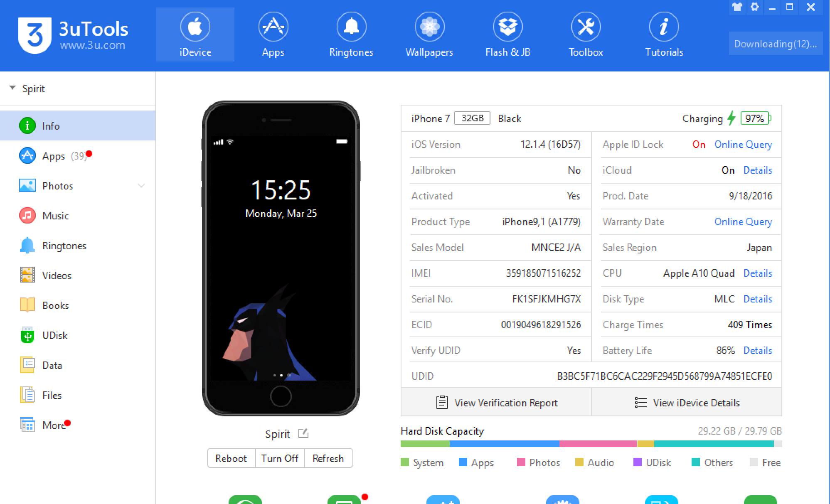Open settings gear in title bar

(x=755, y=7)
